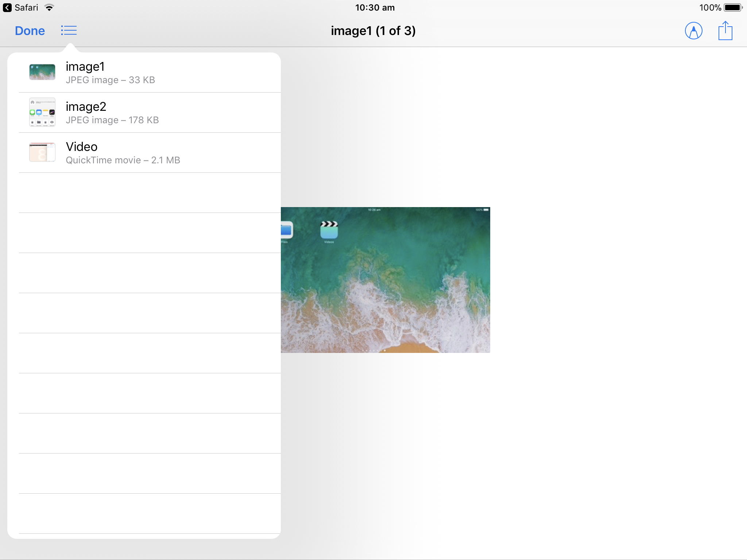Tap the Video thumbnail
This screenshot has width=747, height=560.
[x=42, y=152]
